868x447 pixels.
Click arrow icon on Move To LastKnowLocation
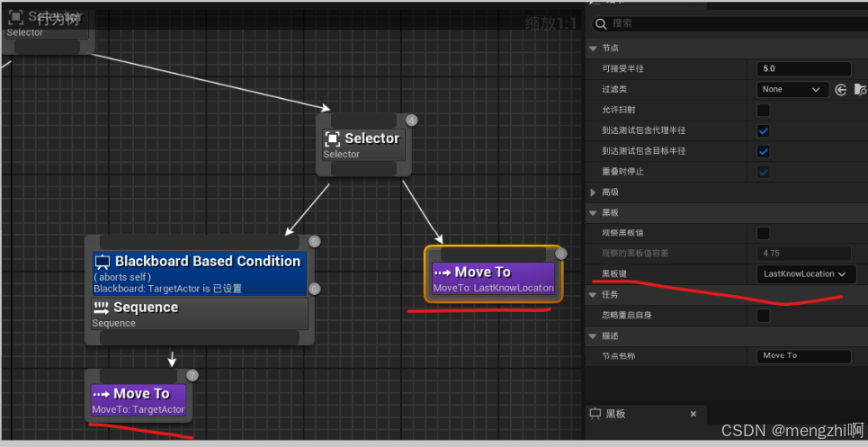click(x=443, y=273)
